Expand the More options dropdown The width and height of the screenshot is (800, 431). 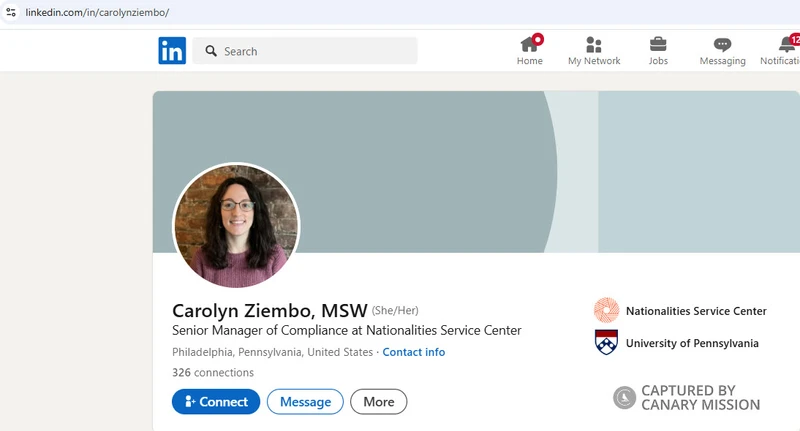click(x=378, y=402)
